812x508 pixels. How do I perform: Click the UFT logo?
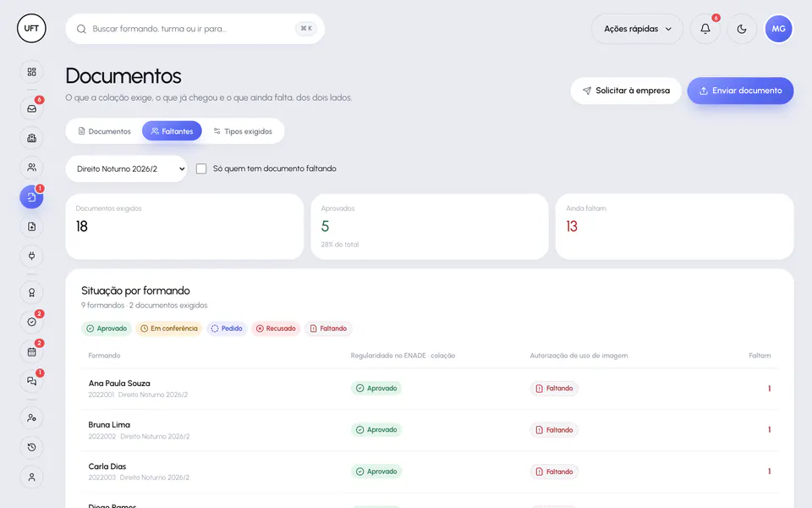tap(31, 29)
